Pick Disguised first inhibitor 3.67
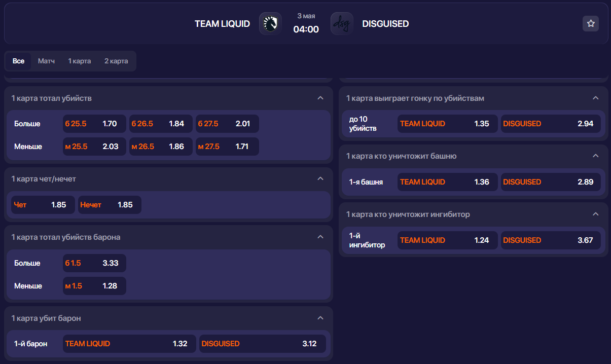 click(551, 240)
